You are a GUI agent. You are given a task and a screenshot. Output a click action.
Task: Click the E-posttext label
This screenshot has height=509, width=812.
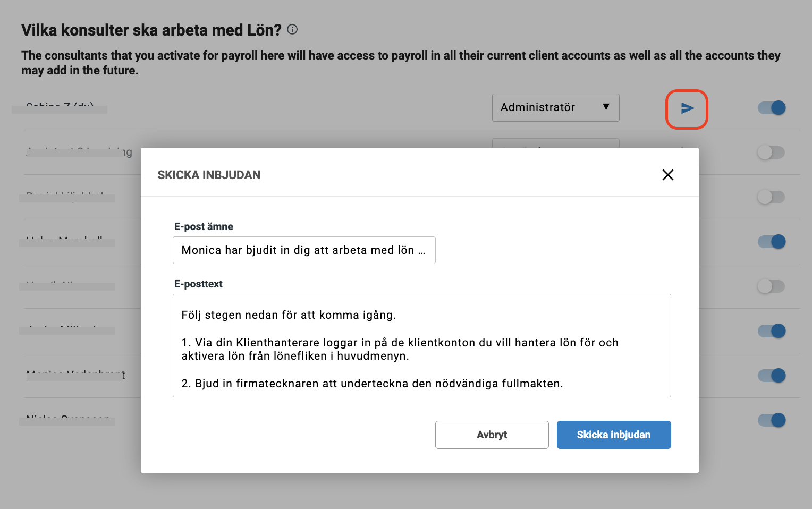pos(198,284)
